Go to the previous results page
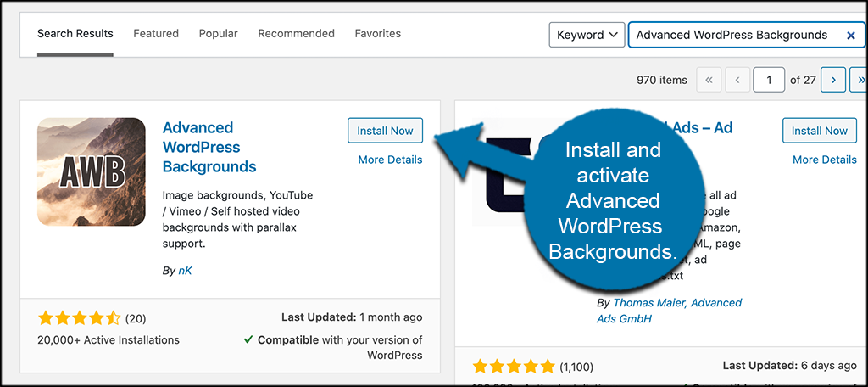The image size is (868, 387). tap(737, 80)
